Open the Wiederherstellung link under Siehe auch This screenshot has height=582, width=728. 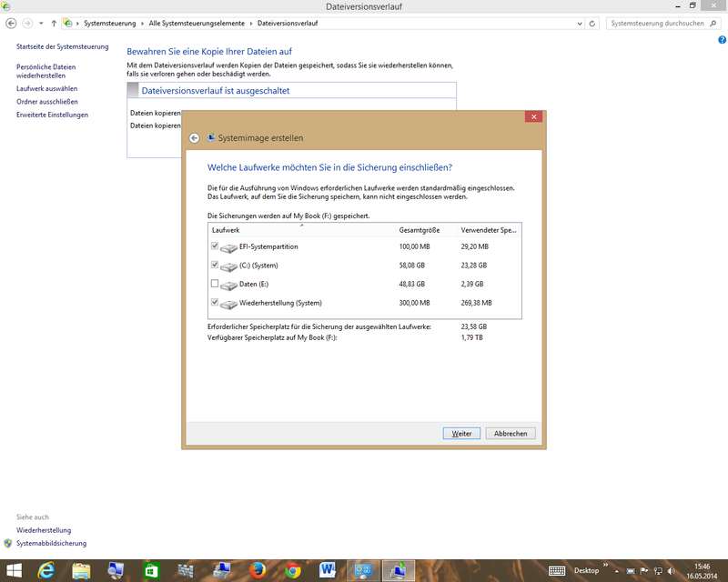point(44,530)
